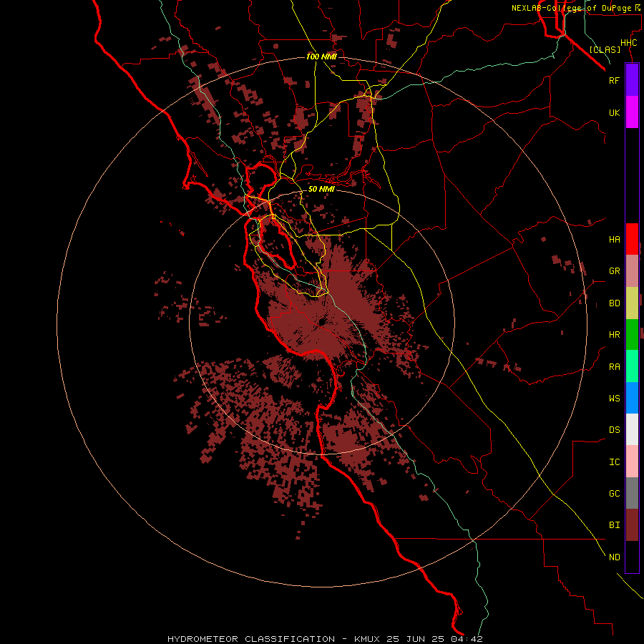
Task: Click the 50 NMI range ring label
Action: pyautogui.click(x=321, y=189)
